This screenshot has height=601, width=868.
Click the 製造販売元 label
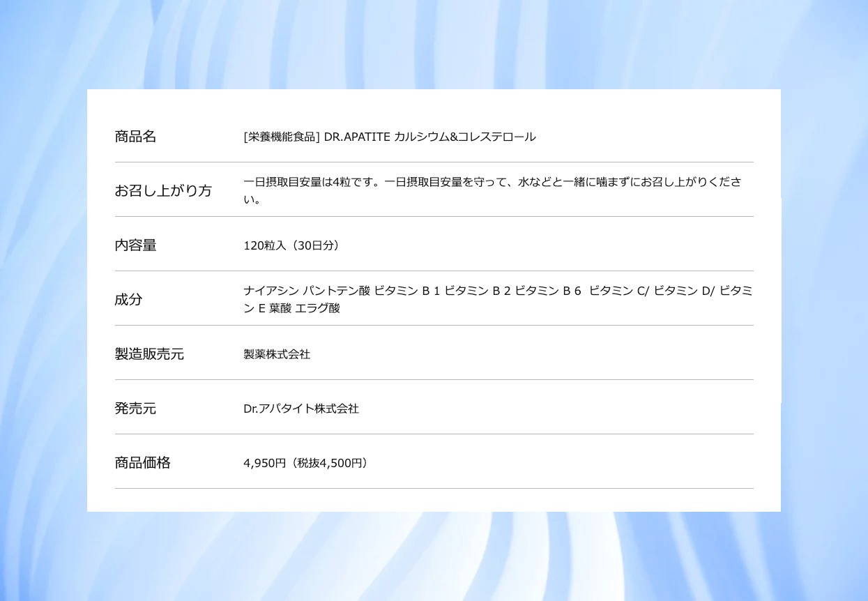pos(149,354)
